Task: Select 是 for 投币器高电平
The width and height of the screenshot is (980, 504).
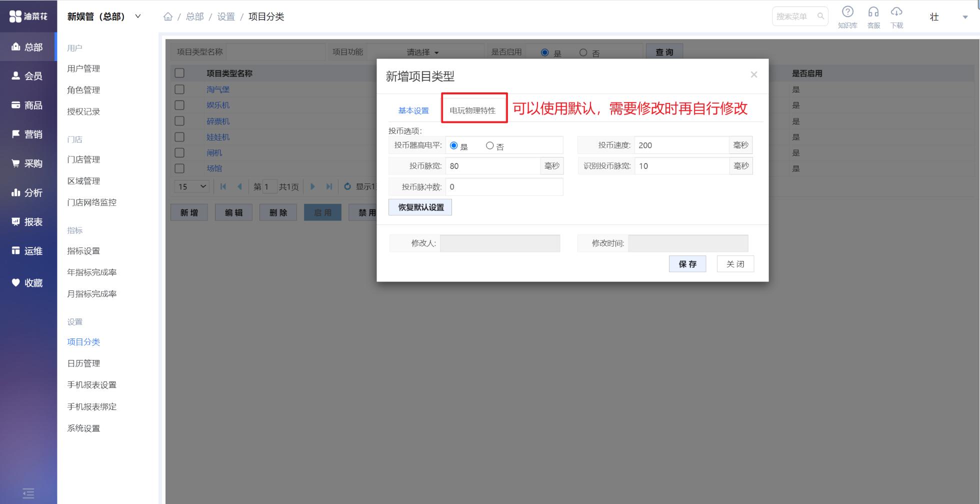Action: tap(454, 145)
